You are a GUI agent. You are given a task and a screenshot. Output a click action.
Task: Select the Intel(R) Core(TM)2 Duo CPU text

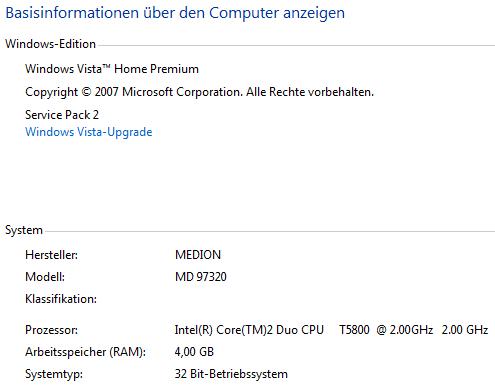(x=249, y=330)
